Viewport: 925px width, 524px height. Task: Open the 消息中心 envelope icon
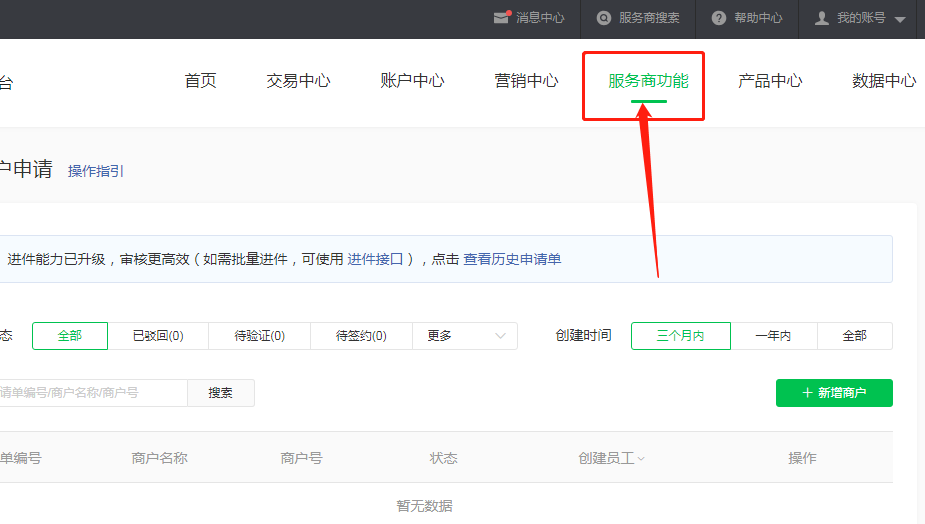(x=501, y=18)
